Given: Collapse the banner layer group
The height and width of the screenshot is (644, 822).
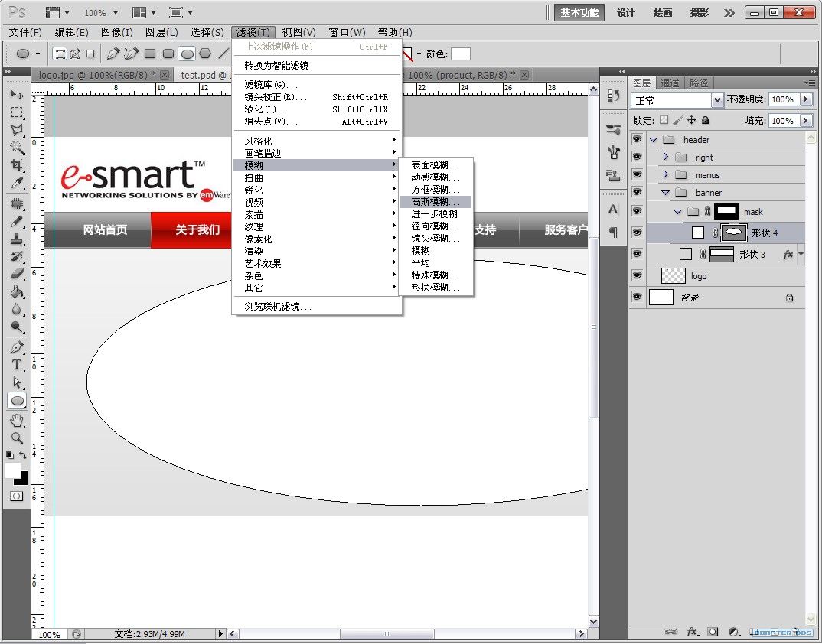Looking at the screenshot, I should click(665, 193).
